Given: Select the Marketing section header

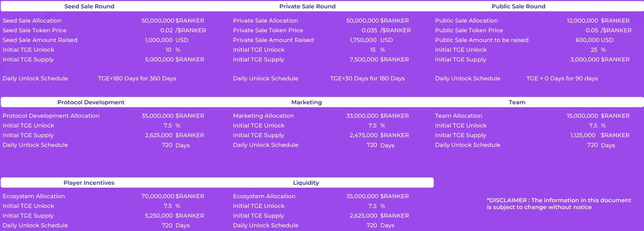Looking at the screenshot, I should 306,102.
